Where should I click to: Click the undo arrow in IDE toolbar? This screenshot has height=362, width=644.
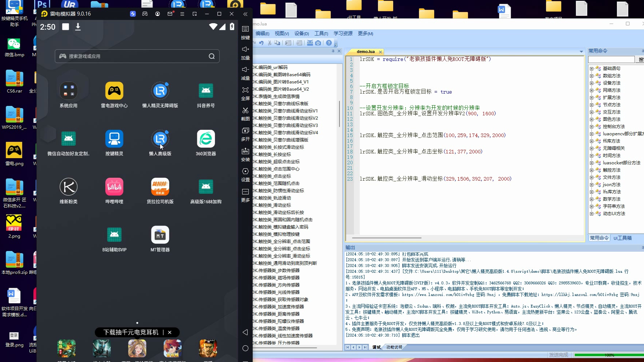pos(261,43)
